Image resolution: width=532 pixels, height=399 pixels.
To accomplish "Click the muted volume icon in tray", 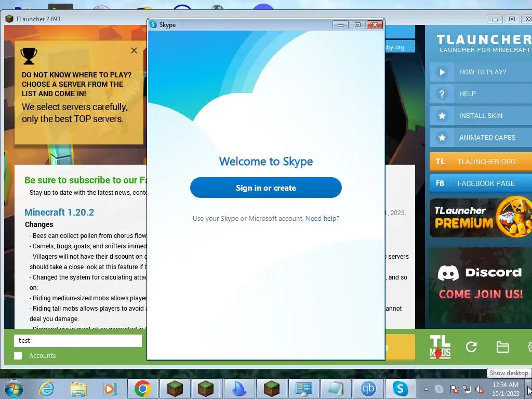I will (480, 389).
